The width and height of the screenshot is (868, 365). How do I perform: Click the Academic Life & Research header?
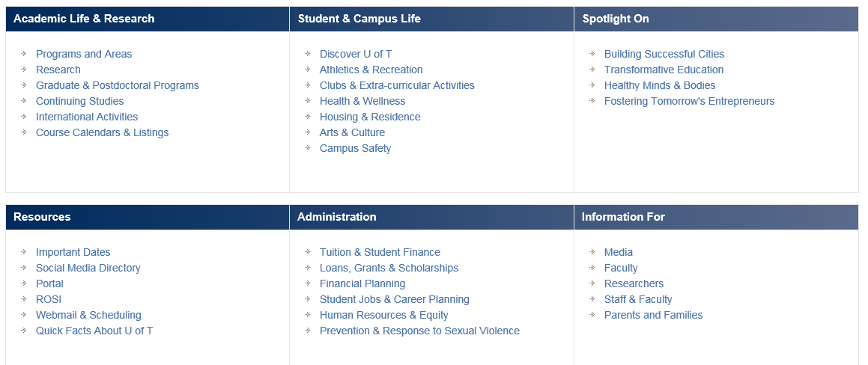(84, 19)
